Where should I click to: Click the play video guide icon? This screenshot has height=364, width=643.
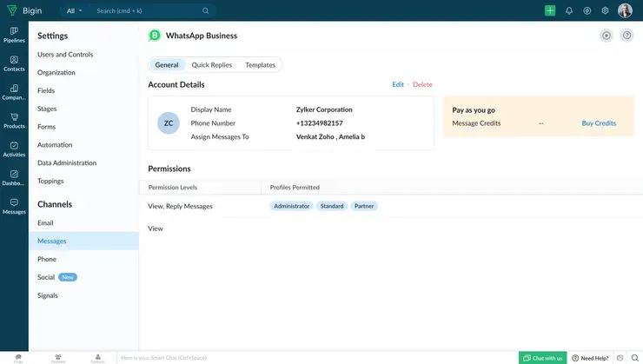coord(607,36)
